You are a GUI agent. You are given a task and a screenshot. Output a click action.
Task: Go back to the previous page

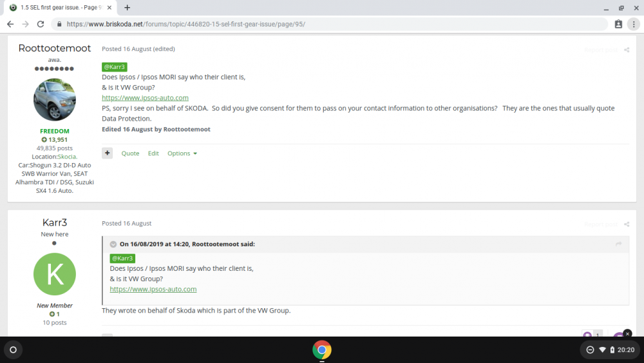(10, 25)
